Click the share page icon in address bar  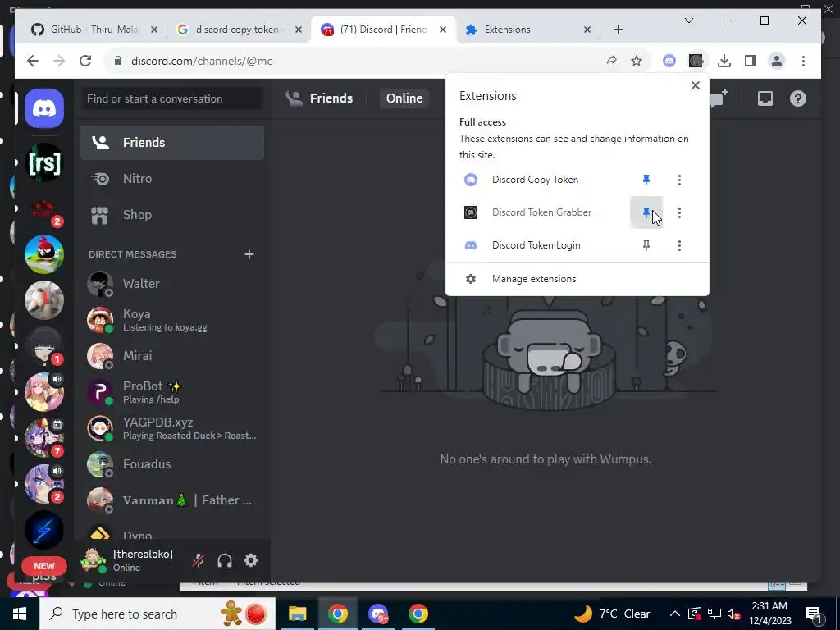click(x=610, y=61)
